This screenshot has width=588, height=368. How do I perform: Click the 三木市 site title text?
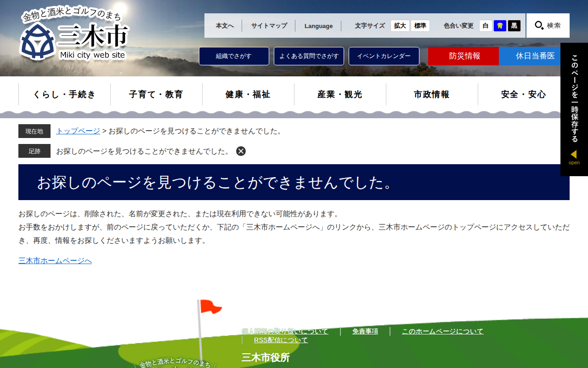pyautogui.click(x=93, y=36)
